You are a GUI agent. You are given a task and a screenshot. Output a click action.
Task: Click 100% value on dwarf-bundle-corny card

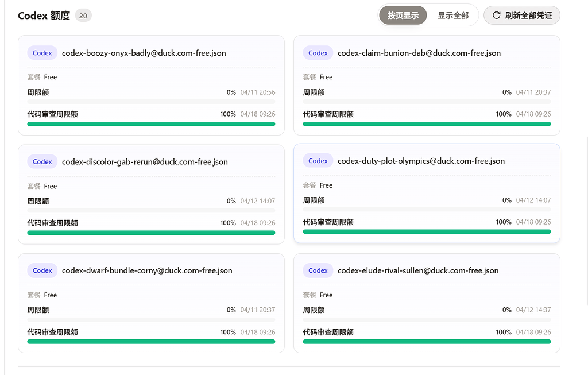tap(228, 332)
